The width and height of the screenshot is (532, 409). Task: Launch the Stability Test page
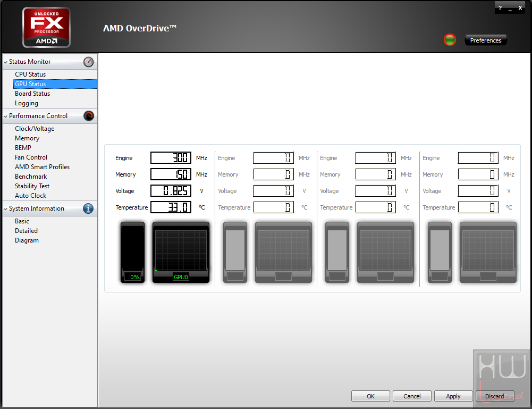click(32, 186)
